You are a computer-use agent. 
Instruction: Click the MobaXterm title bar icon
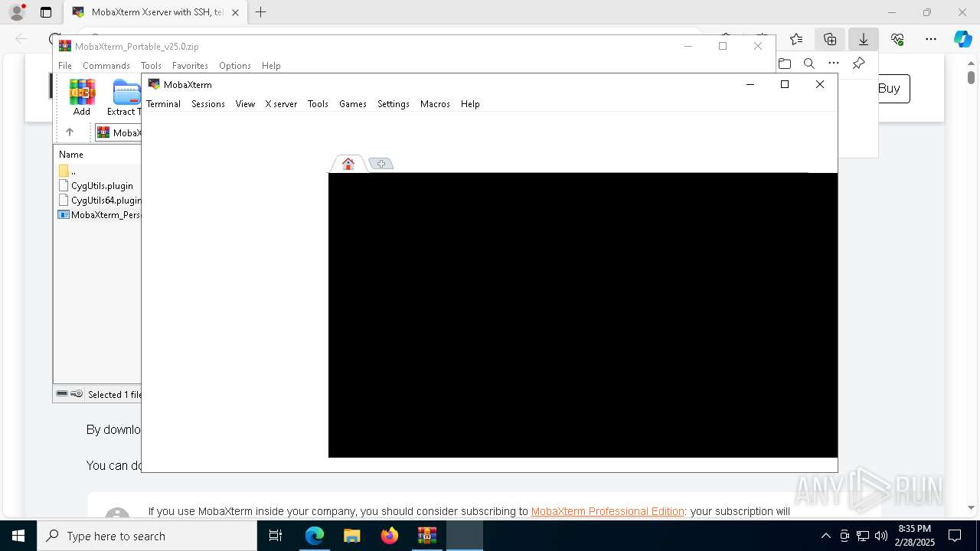(154, 84)
